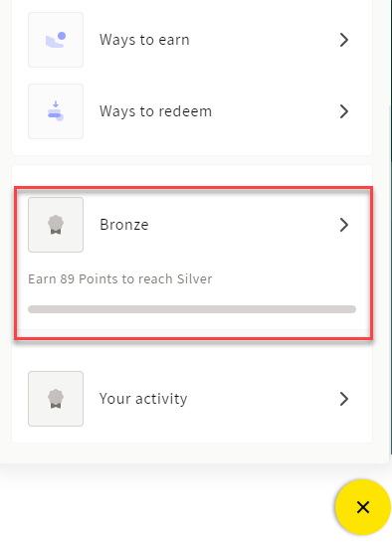This screenshot has width=392, height=543.
Task: Select the Bronze tier label
Action: point(124,225)
